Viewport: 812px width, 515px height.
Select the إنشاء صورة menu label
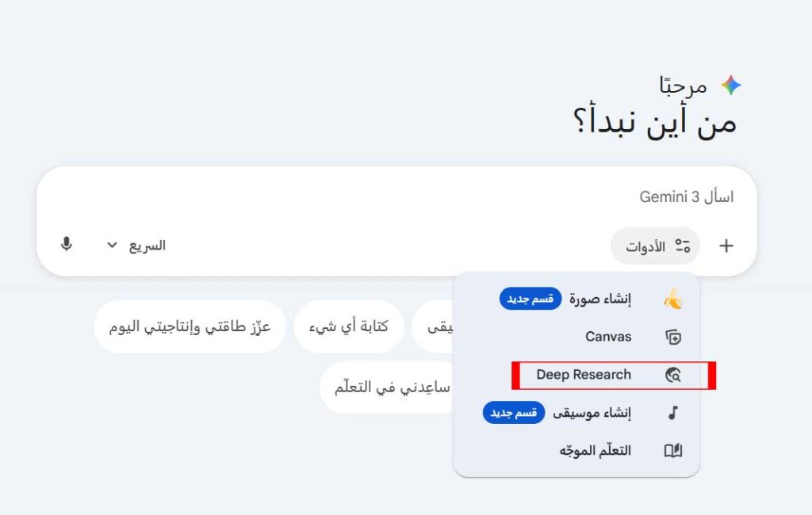pyautogui.click(x=600, y=299)
